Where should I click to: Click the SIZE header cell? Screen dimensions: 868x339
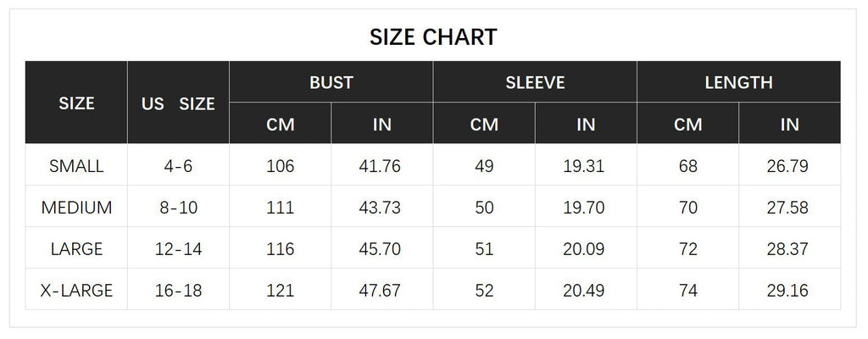tap(76, 103)
